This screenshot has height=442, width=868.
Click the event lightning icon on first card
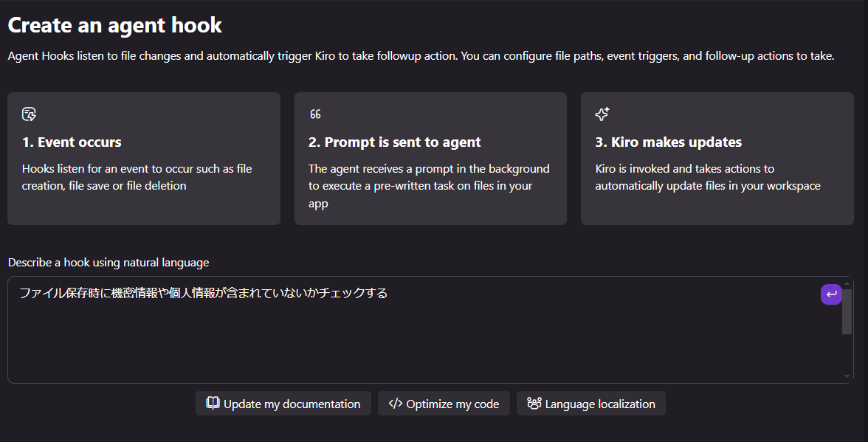pos(29,114)
